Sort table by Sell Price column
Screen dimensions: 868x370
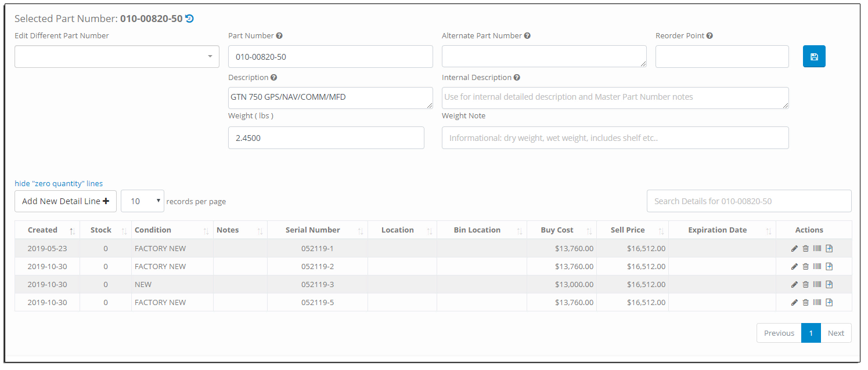[632, 230]
